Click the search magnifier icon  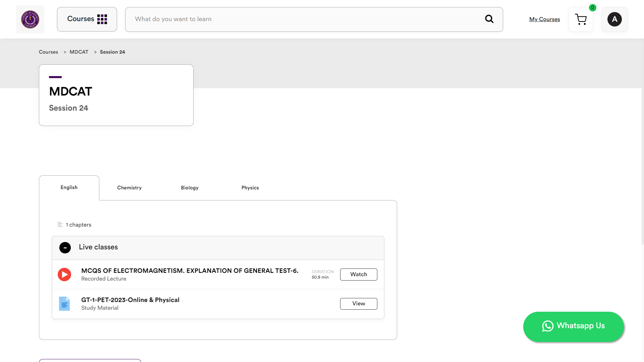click(489, 19)
